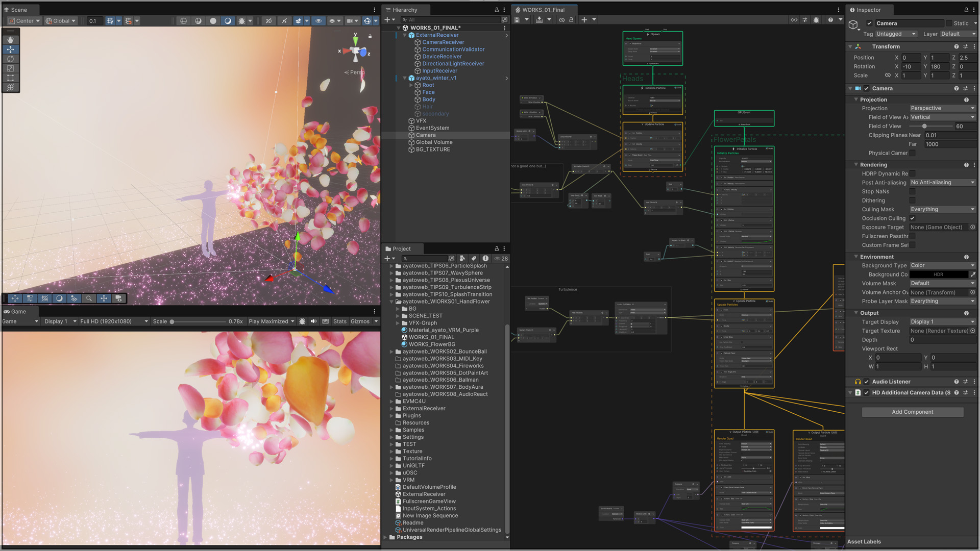The height and width of the screenshot is (551, 980).
Task: Click the Add Component button
Action: tap(912, 412)
